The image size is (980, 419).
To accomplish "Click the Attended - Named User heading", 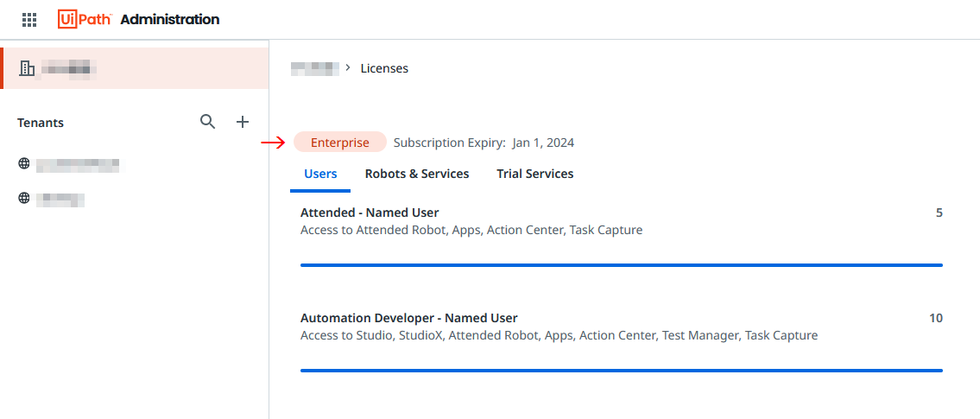I will 370,213.
